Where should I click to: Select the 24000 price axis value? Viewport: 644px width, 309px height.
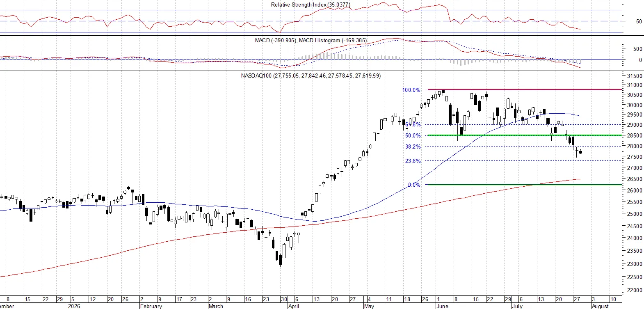coord(635,238)
